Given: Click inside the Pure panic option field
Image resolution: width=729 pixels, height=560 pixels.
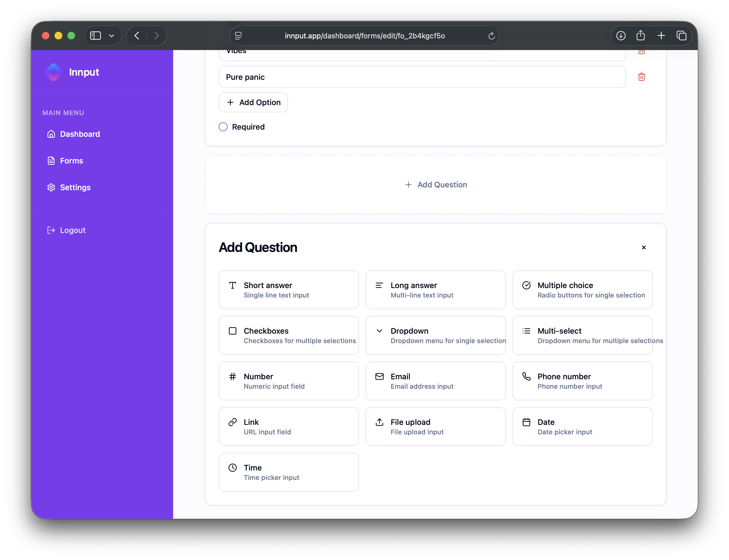Looking at the screenshot, I should [422, 77].
